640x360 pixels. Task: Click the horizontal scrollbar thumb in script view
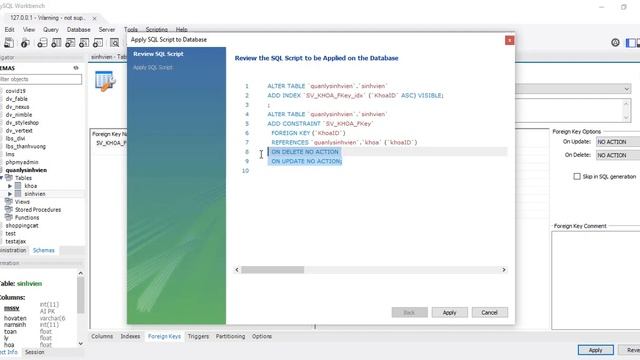click(x=273, y=270)
